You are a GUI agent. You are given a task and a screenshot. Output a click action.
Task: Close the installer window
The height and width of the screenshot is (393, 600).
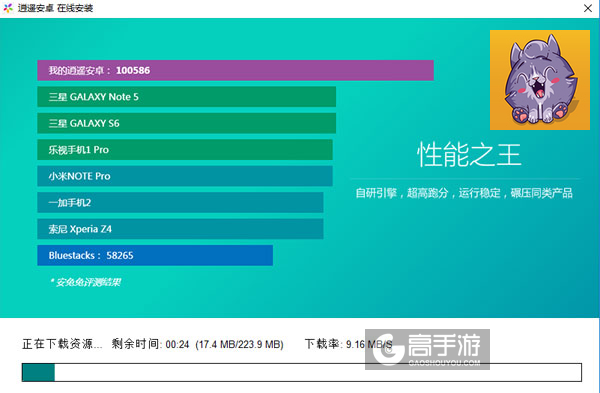tap(588, 8)
